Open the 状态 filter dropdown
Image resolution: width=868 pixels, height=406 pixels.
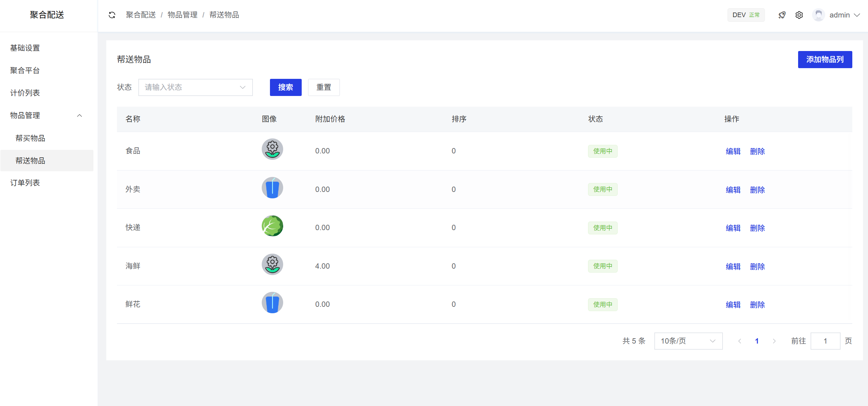195,87
